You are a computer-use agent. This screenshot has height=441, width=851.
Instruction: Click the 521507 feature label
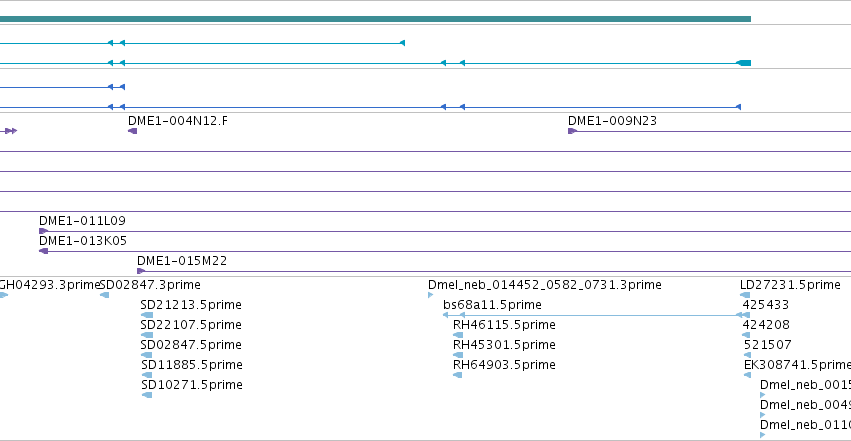(767, 345)
